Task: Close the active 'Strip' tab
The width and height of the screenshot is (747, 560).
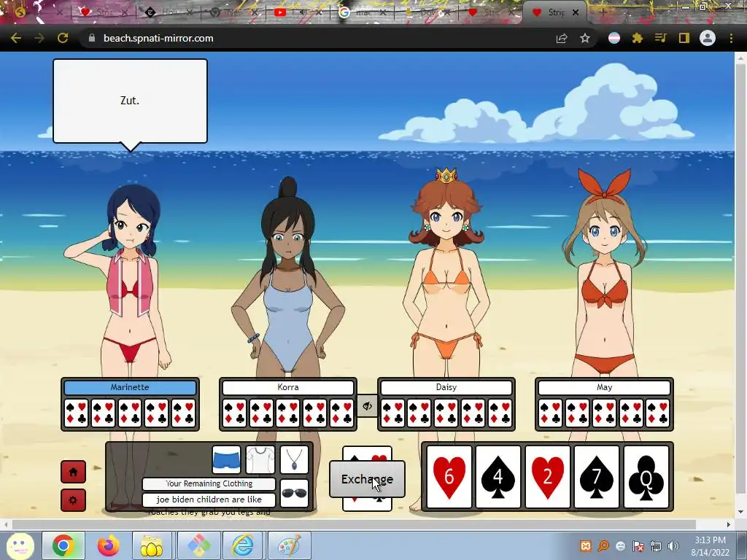Action: pyautogui.click(x=576, y=12)
